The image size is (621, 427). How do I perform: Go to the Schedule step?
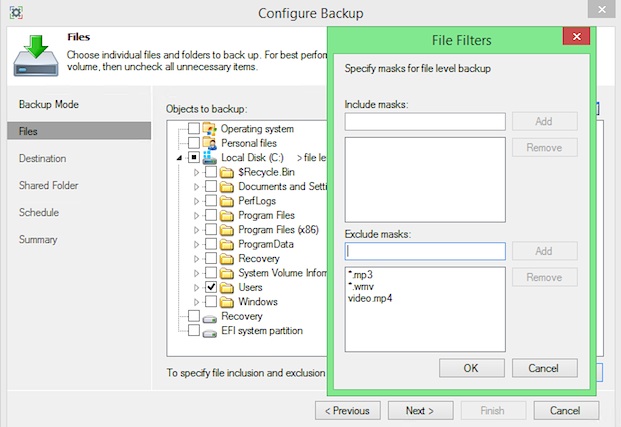38,212
